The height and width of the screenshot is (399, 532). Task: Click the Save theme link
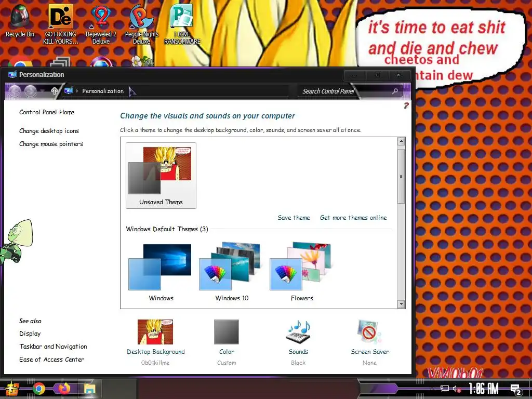pyautogui.click(x=294, y=218)
